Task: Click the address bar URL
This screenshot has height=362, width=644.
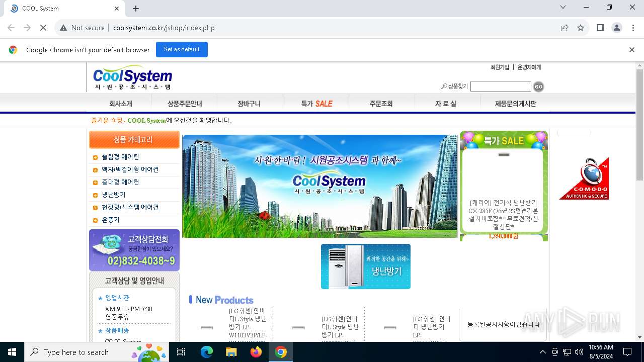Action: (164, 28)
